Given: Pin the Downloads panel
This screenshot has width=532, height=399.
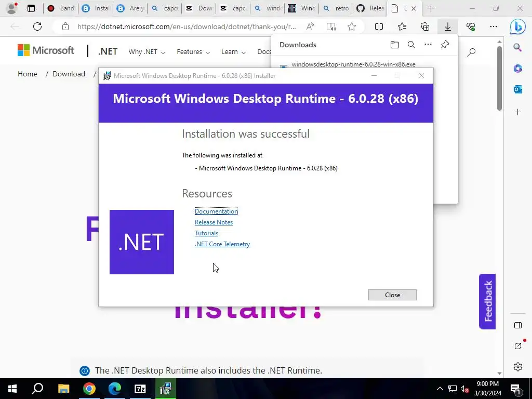Looking at the screenshot, I should [445, 45].
